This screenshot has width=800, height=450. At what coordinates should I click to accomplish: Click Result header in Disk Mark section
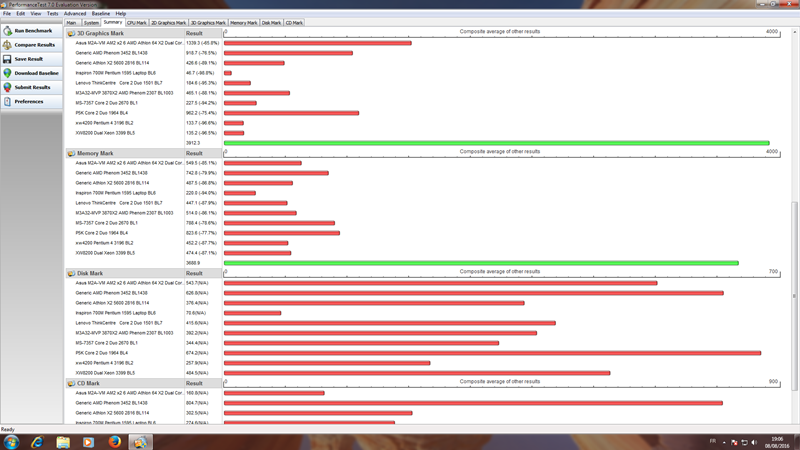(x=203, y=273)
